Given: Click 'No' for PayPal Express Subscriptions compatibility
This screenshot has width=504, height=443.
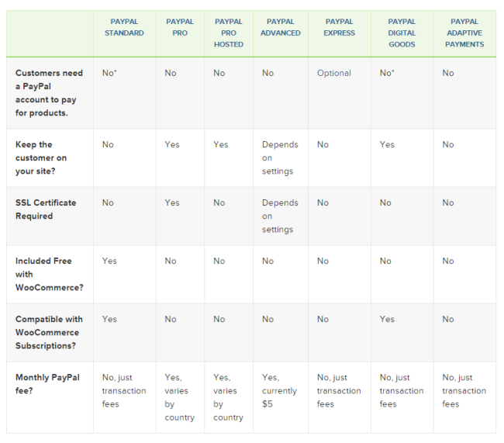Looking at the screenshot, I should click(323, 320).
